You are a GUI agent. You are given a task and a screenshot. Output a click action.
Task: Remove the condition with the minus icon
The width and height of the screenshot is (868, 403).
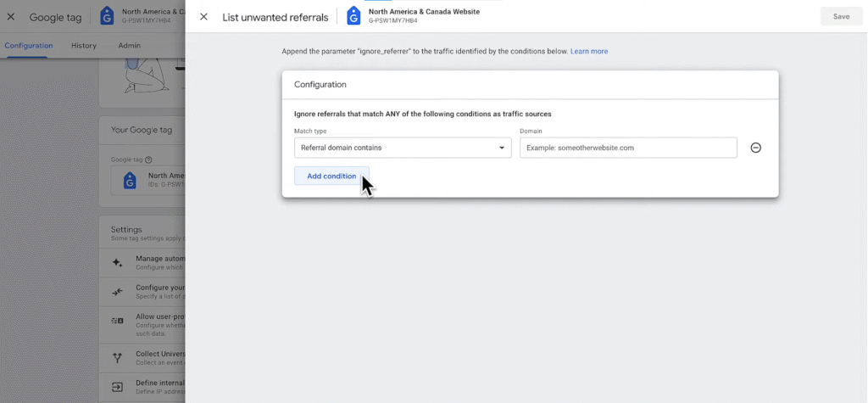(x=755, y=148)
